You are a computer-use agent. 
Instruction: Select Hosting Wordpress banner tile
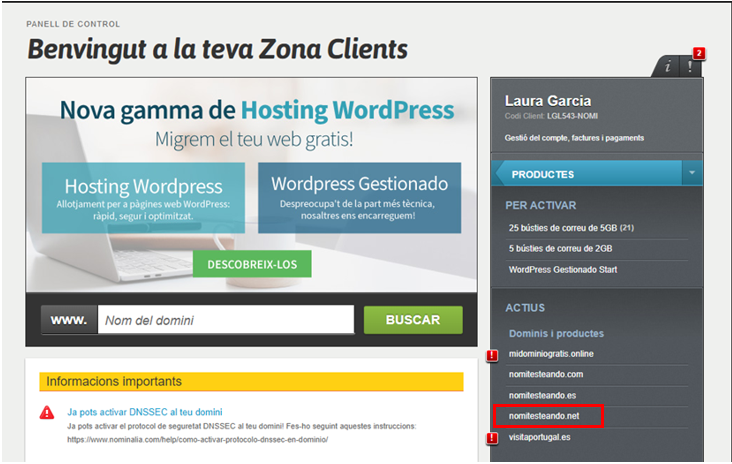click(143, 197)
